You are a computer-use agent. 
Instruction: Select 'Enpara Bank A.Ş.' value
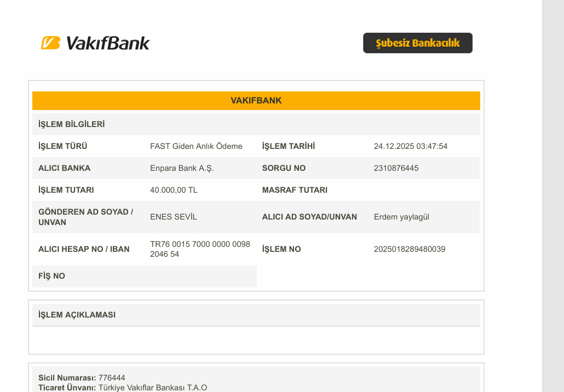click(182, 168)
